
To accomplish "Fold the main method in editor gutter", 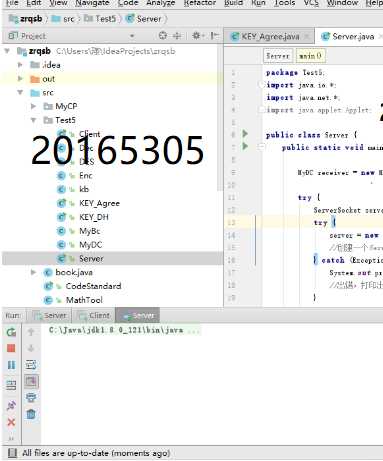I will [x=262, y=146].
